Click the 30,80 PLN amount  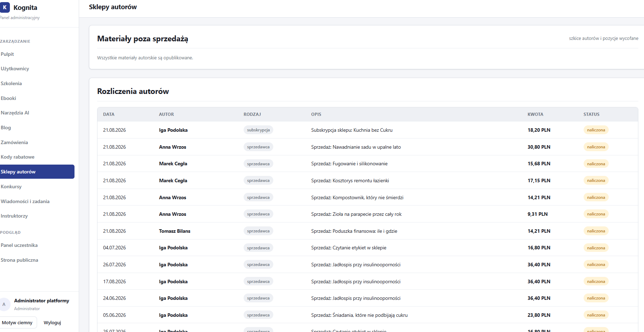[539, 147]
